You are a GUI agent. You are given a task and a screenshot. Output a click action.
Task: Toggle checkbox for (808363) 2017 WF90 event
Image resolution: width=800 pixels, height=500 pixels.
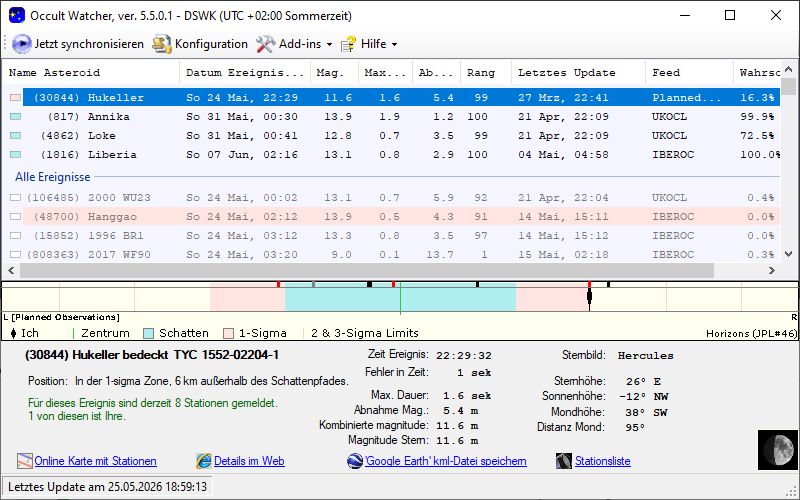[15, 255]
